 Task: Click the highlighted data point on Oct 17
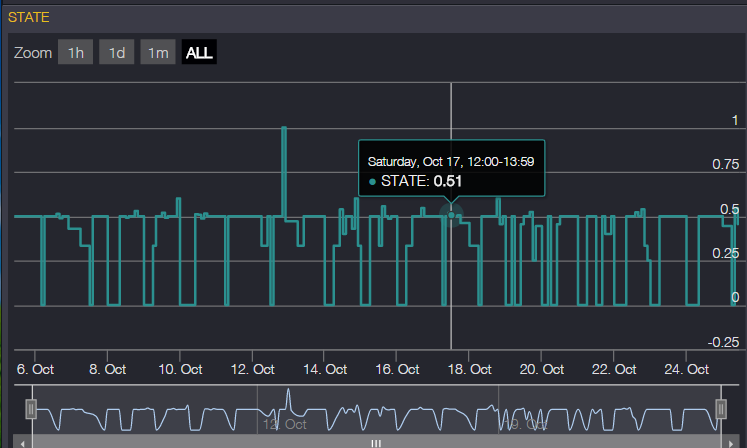click(452, 215)
